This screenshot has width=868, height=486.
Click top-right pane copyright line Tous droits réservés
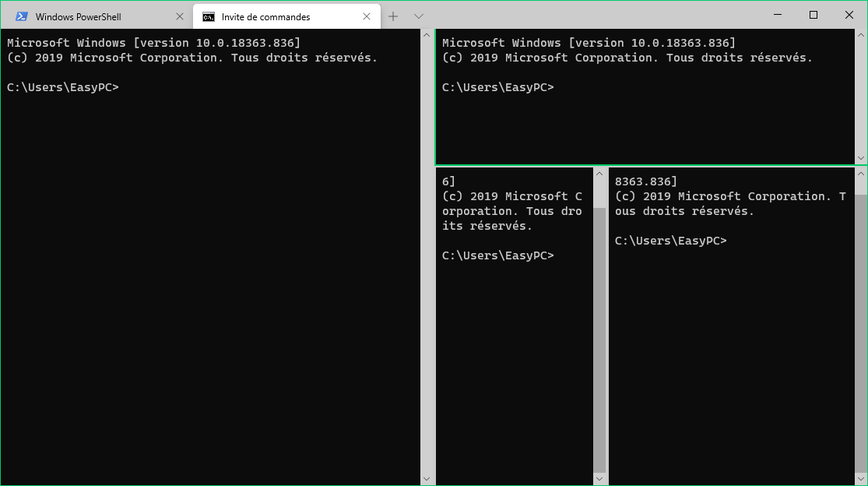pos(627,58)
